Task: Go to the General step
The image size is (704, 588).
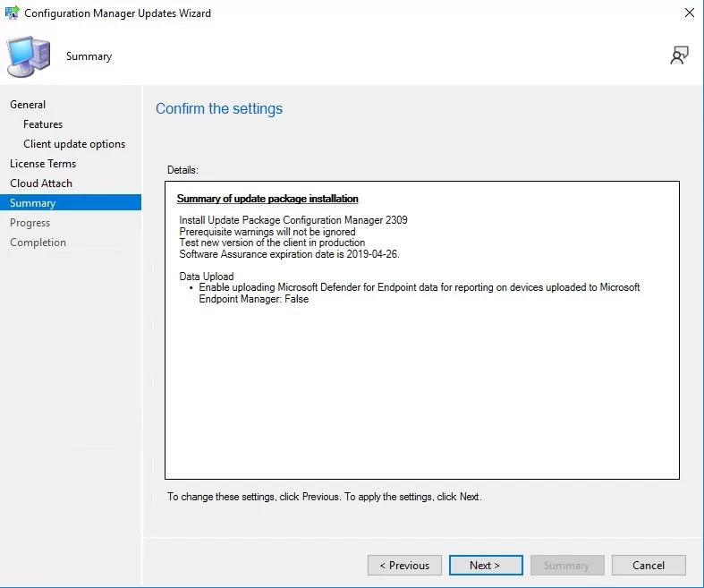Action: pyautogui.click(x=28, y=104)
